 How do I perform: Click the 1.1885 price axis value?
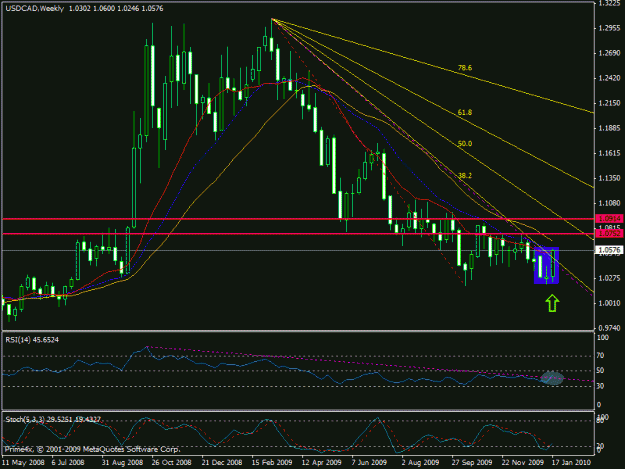609,128
